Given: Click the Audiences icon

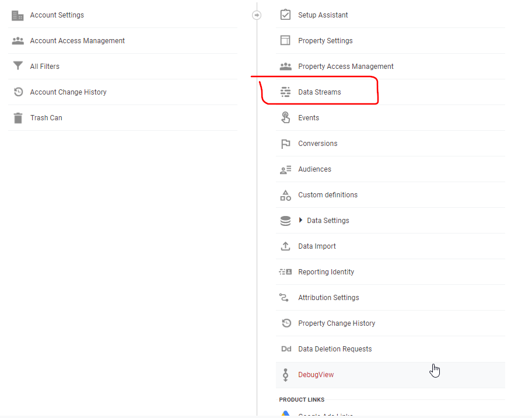Looking at the screenshot, I should coord(285,169).
